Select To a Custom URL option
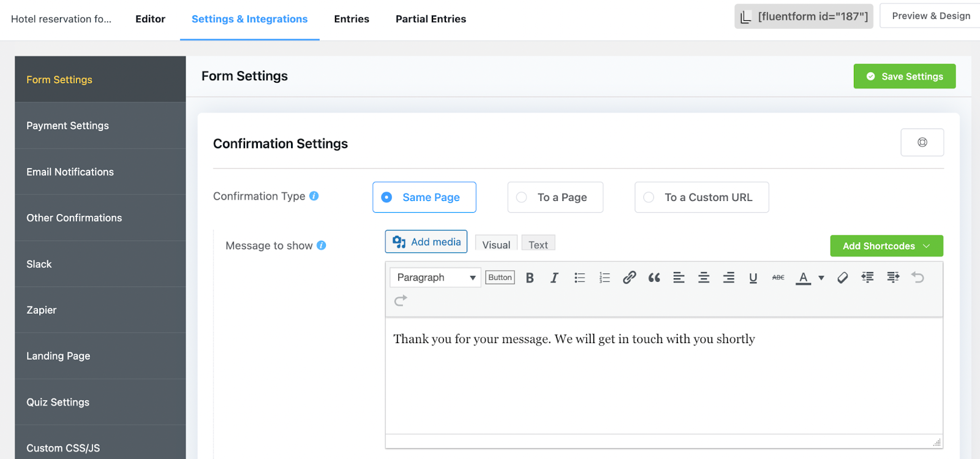 point(701,197)
